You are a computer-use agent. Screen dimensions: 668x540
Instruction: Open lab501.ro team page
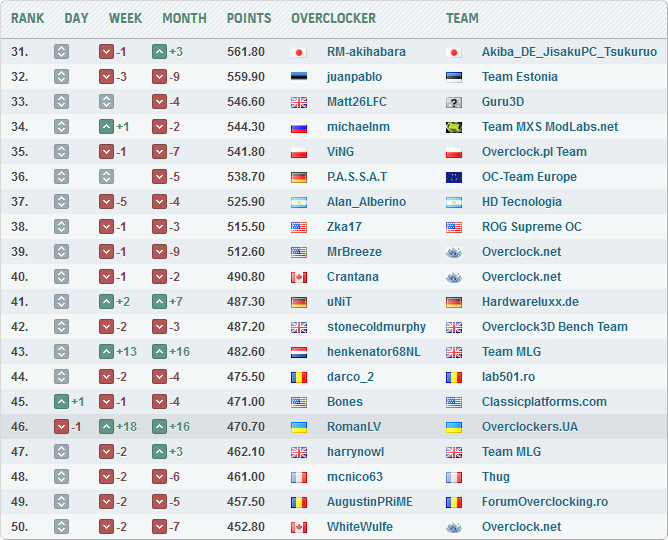508,377
